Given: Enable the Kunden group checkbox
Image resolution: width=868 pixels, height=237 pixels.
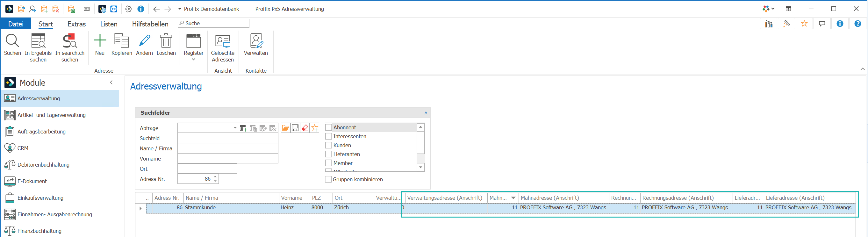Looking at the screenshot, I should (x=328, y=145).
